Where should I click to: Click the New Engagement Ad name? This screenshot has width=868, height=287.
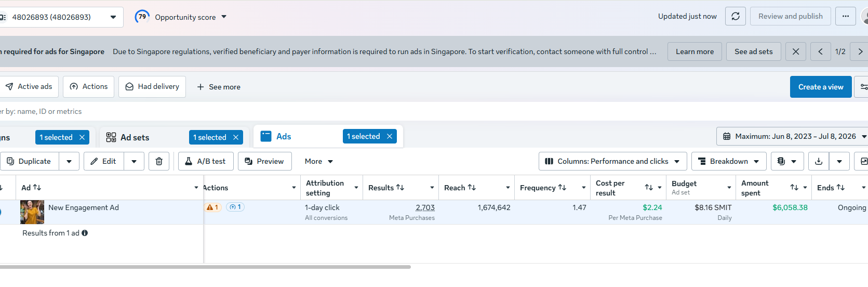coord(84,207)
